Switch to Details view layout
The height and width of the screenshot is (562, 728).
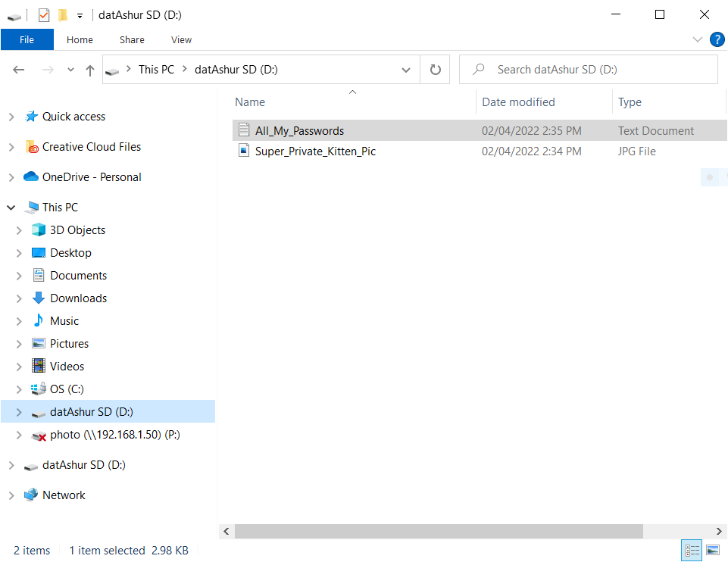[692, 551]
